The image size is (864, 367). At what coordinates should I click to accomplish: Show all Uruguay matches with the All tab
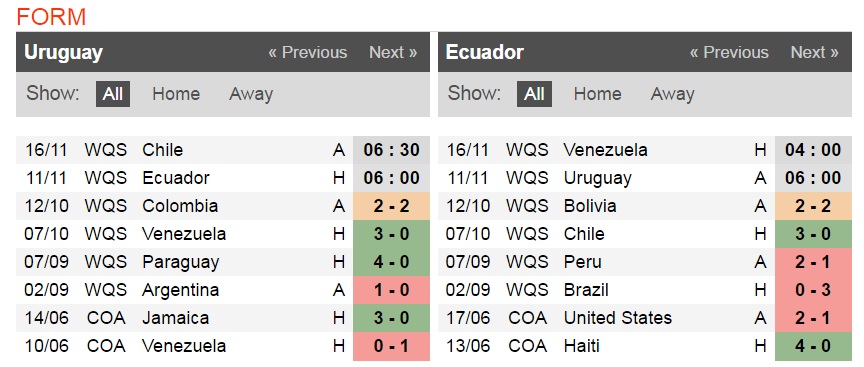(x=113, y=94)
